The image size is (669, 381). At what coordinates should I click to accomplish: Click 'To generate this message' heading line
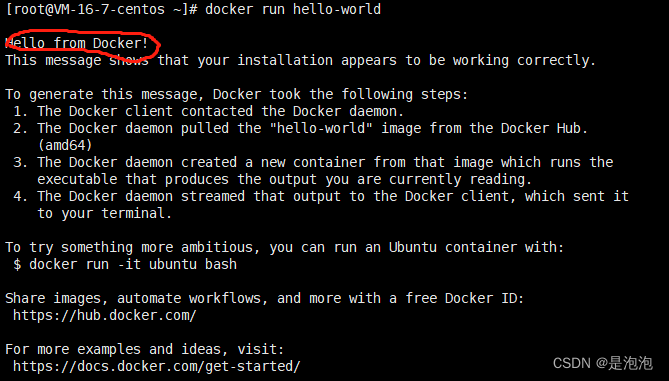pyautogui.click(x=236, y=94)
